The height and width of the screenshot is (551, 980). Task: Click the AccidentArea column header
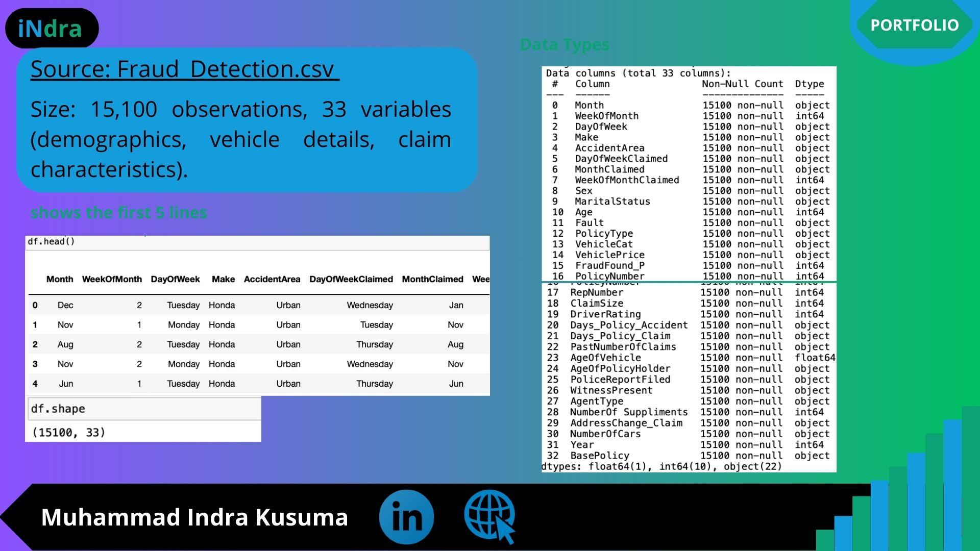(x=272, y=279)
